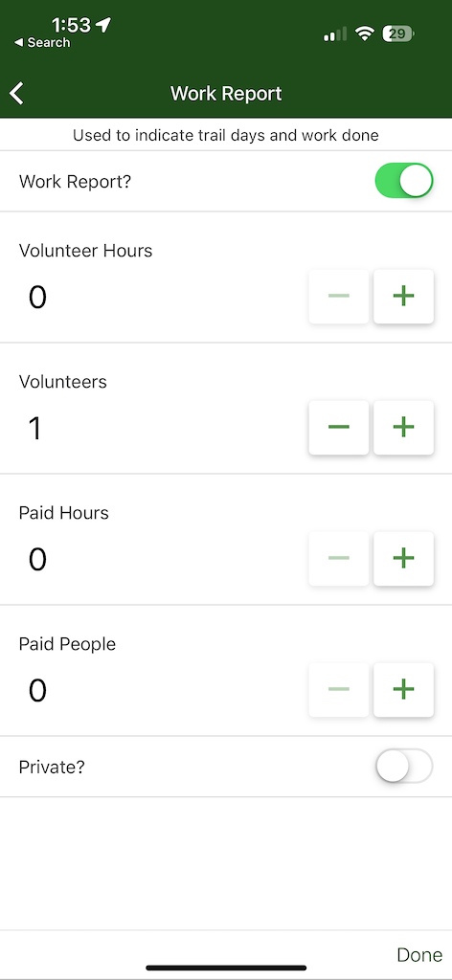Return to Search via status bar link
The height and width of the screenshot is (980, 452).
click(x=42, y=42)
